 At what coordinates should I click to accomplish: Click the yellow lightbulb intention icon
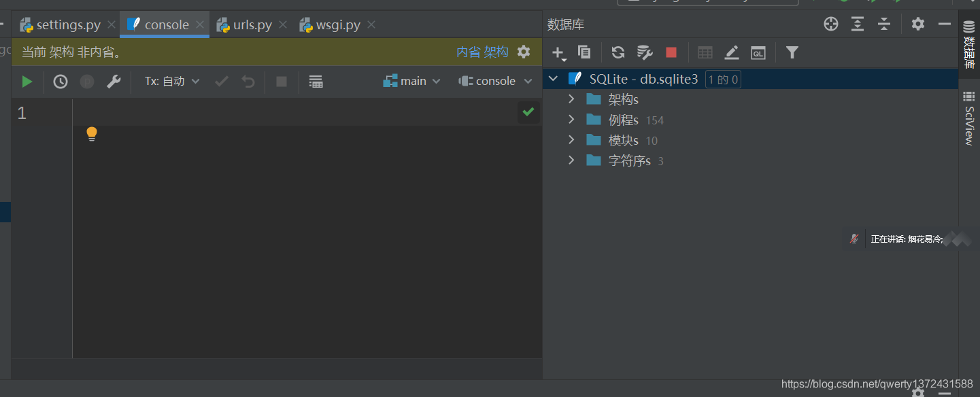click(92, 134)
